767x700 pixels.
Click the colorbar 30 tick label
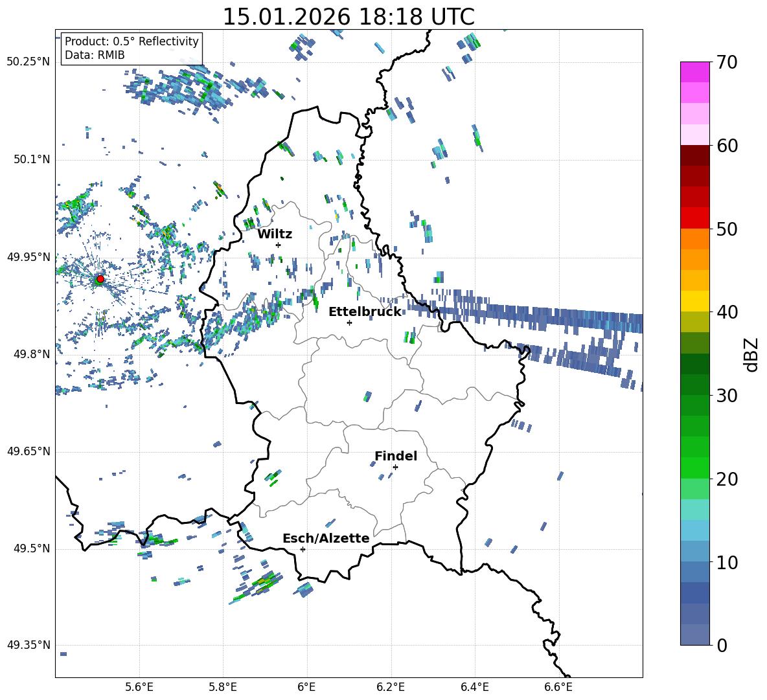tap(727, 396)
